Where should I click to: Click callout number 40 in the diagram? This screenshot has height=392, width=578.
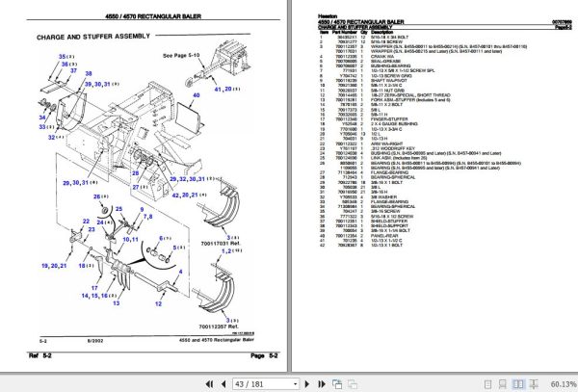[197, 95]
